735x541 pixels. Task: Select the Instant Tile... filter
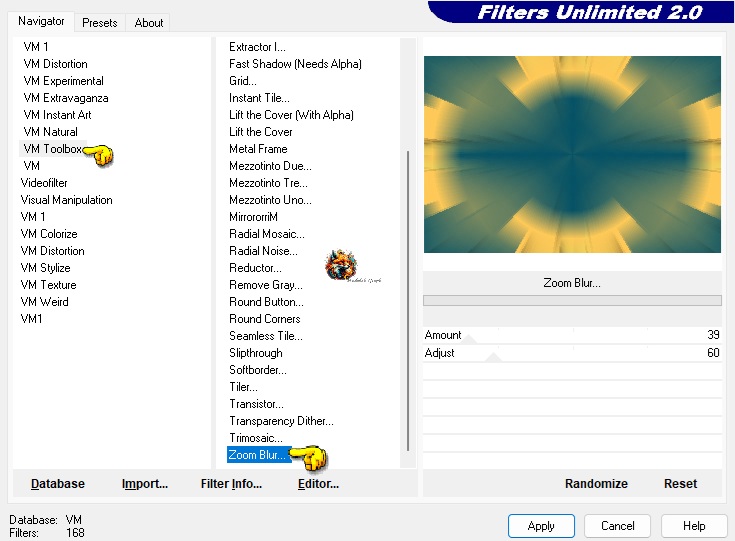click(x=259, y=98)
